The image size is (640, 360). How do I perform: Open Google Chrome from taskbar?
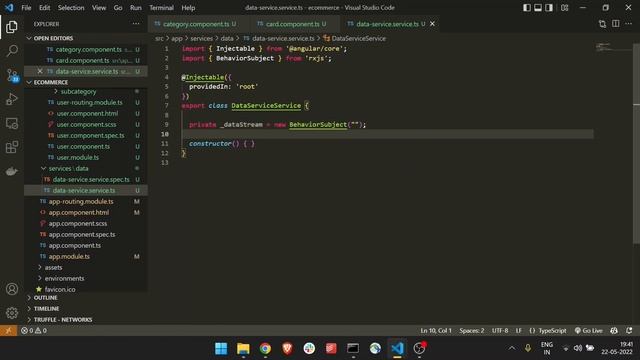tap(265, 349)
